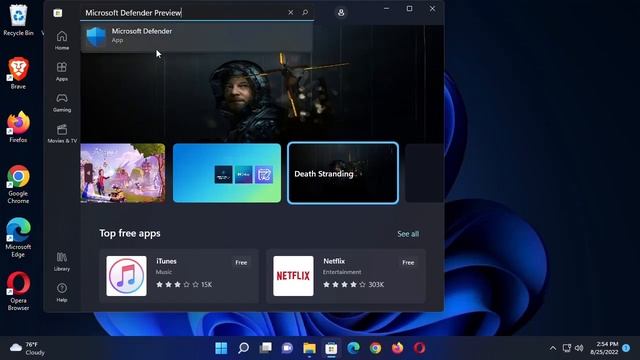Open the clock showing 2:54 PM
640x360 pixels.
pyautogui.click(x=604, y=348)
